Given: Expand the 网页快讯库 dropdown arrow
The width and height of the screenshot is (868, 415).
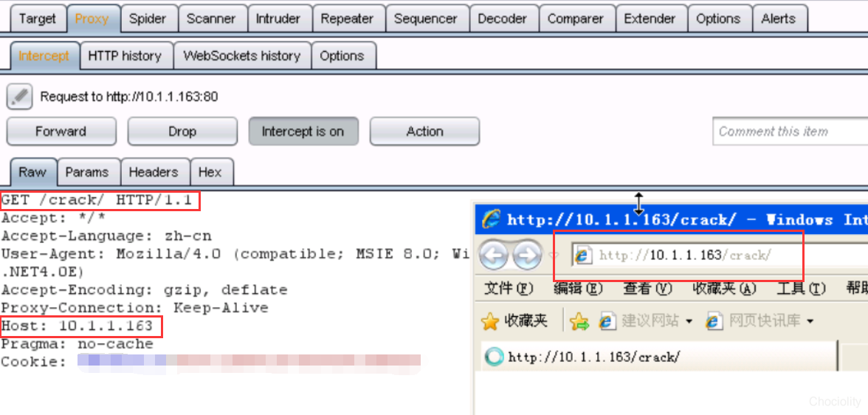Looking at the screenshot, I should point(810,320).
